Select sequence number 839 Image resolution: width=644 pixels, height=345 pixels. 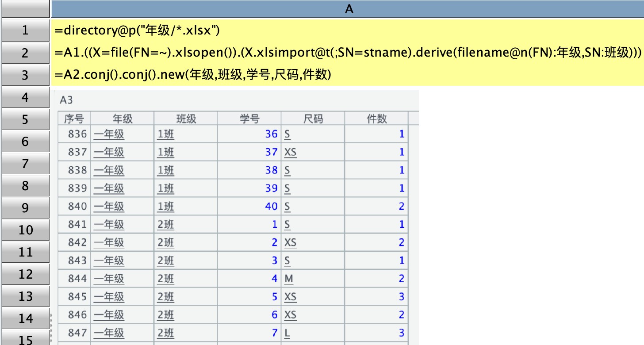point(77,188)
